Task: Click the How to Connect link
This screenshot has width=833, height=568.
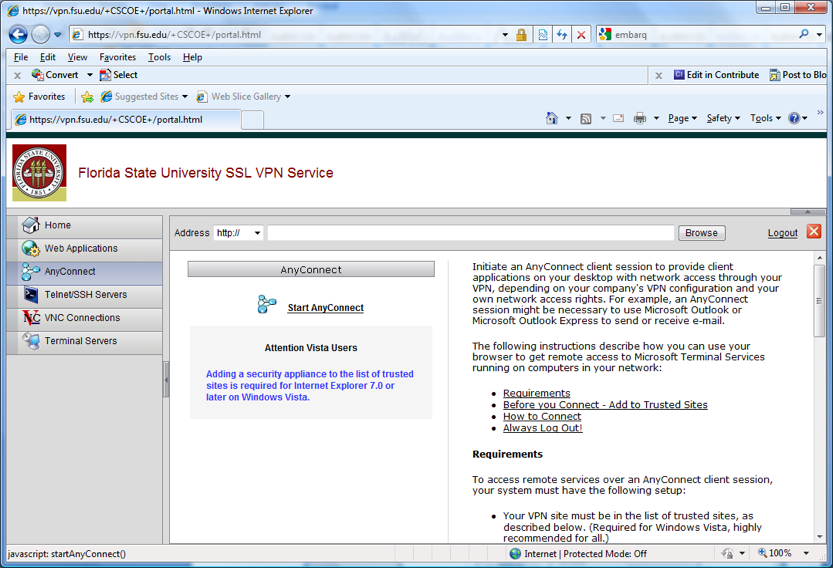Action: 542,417
